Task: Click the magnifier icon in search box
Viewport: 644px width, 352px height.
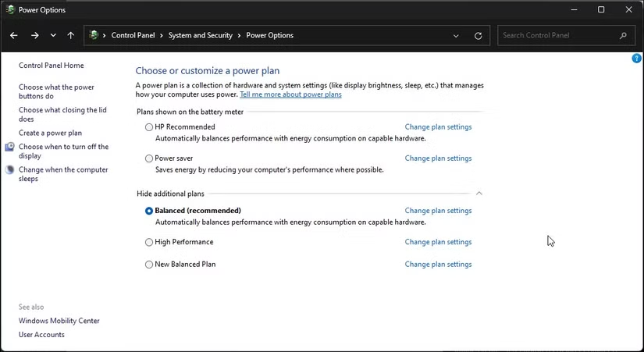Action: (x=623, y=35)
